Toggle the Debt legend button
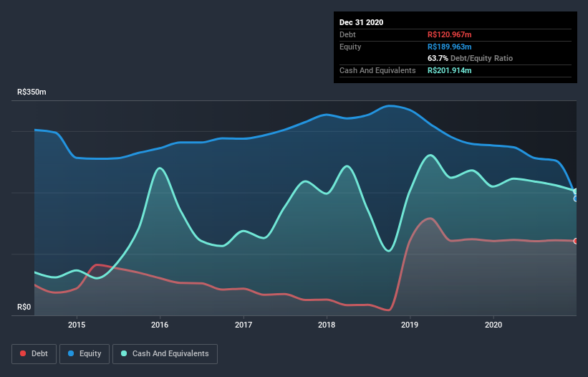 tap(34, 354)
